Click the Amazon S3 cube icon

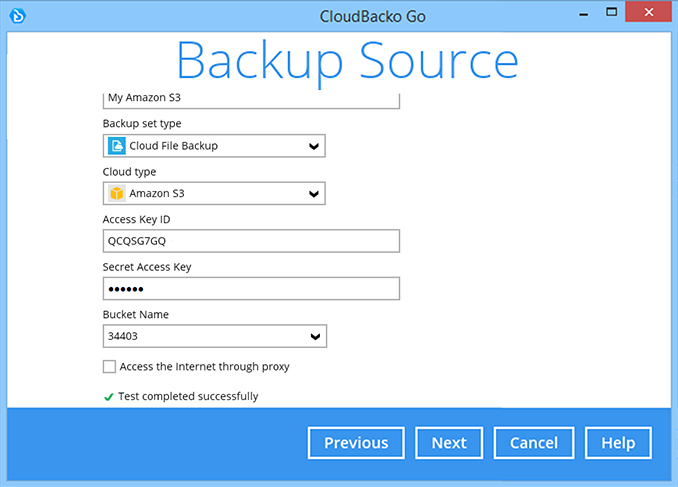click(x=117, y=193)
